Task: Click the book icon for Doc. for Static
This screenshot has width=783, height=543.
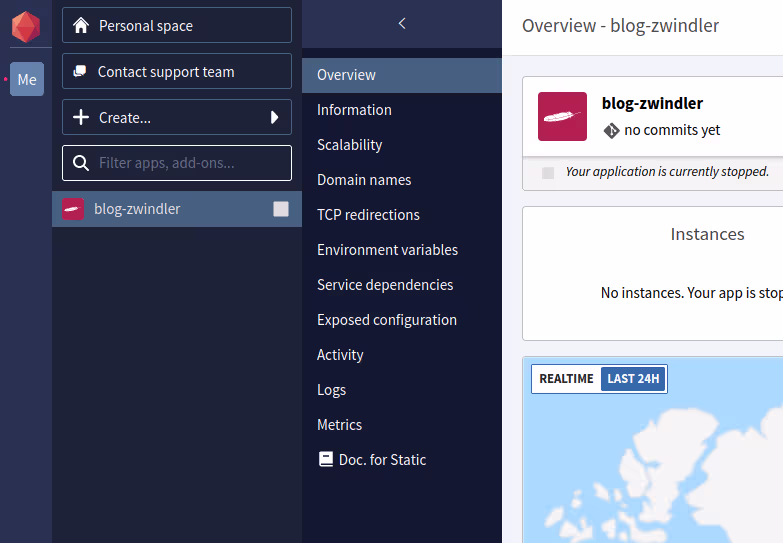Action: [325, 460]
